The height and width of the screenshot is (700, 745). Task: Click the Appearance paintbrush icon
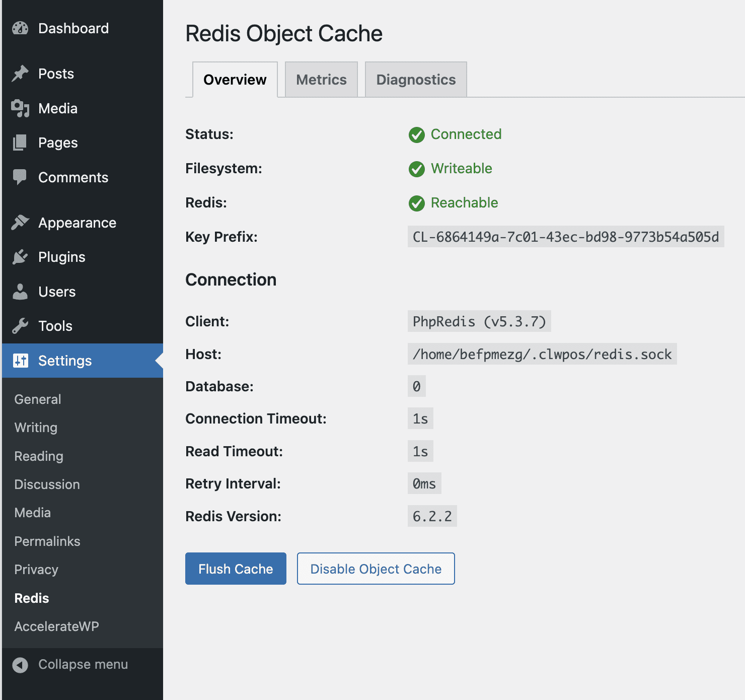click(x=20, y=223)
